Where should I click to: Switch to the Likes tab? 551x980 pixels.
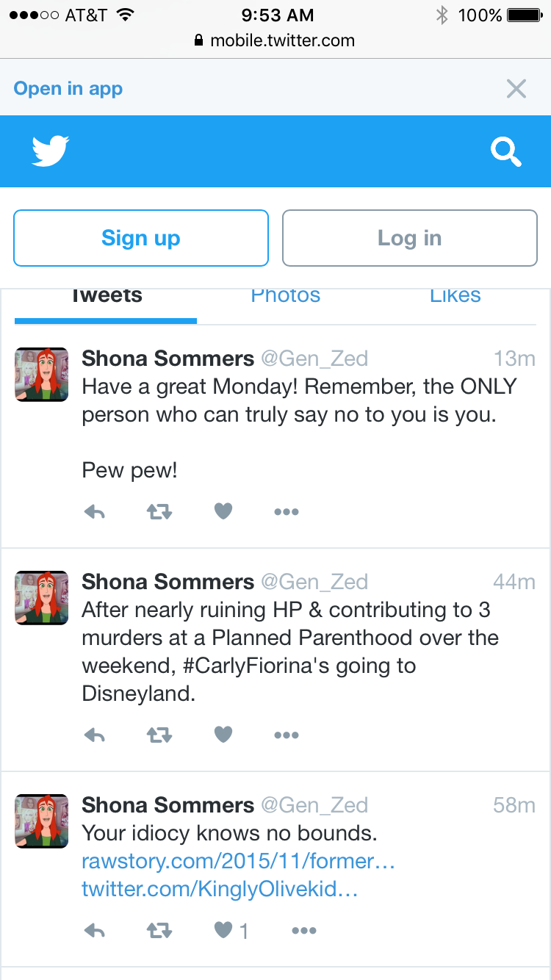(455, 296)
